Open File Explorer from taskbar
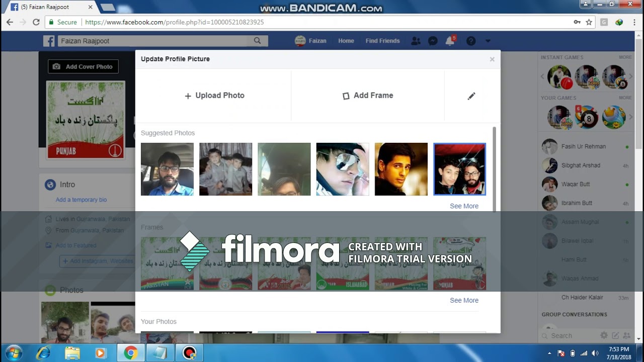Viewport: 644px width, 362px height. 72,353
